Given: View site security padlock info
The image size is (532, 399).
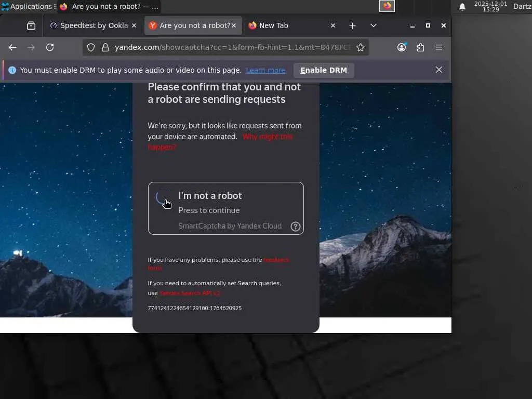Looking at the screenshot, I should pyautogui.click(x=105, y=47).
